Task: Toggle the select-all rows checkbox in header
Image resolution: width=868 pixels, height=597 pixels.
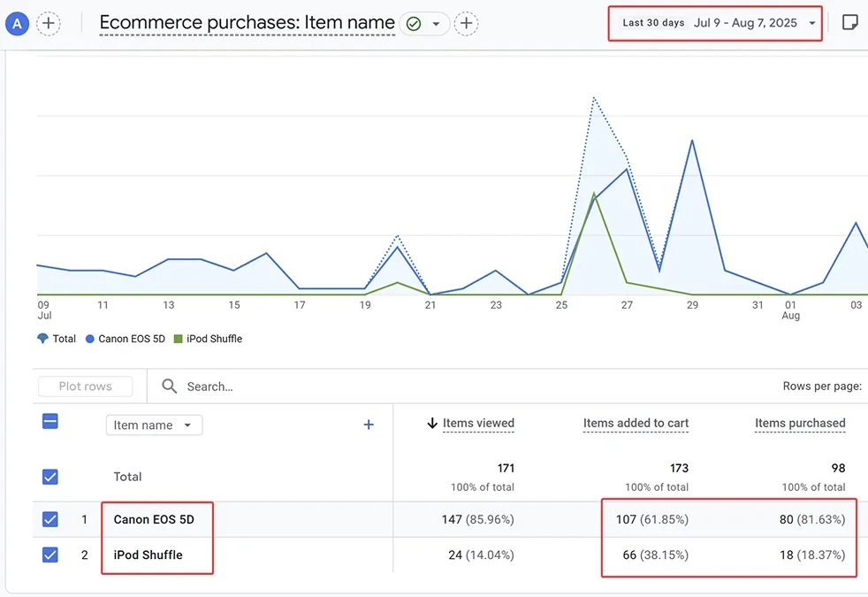Action: click(49, 422)
